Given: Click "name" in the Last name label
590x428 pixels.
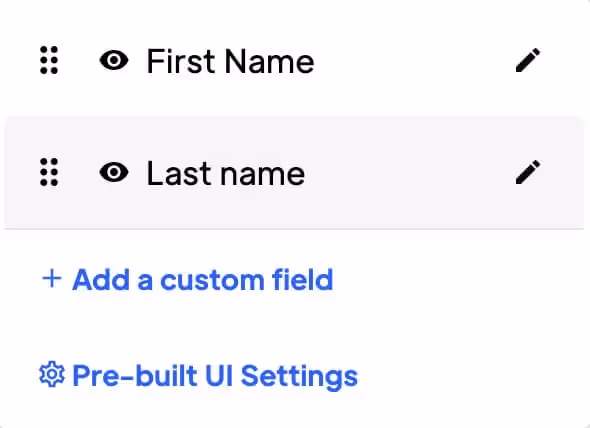Looking at the screenshot, I should pos(263,175).
